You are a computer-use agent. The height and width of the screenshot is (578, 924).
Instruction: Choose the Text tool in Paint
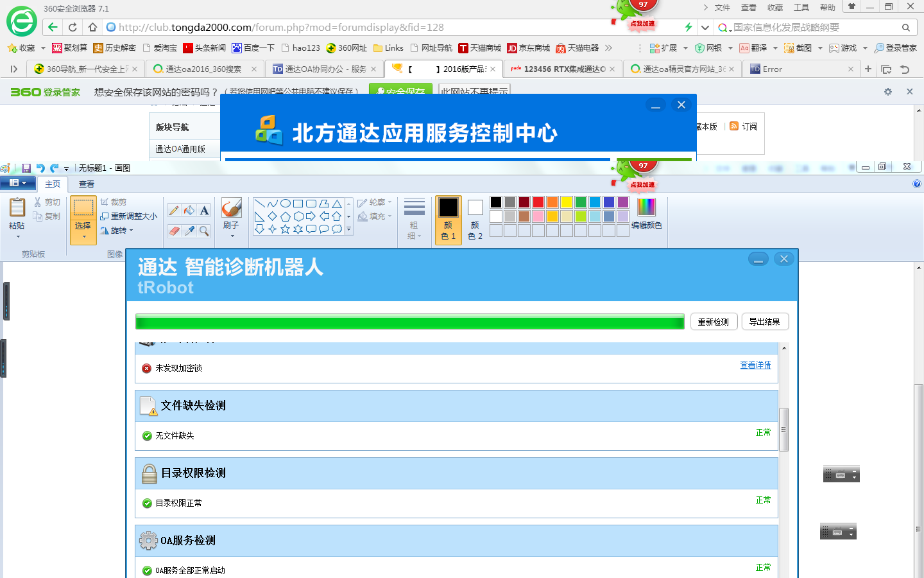(204, 211)
